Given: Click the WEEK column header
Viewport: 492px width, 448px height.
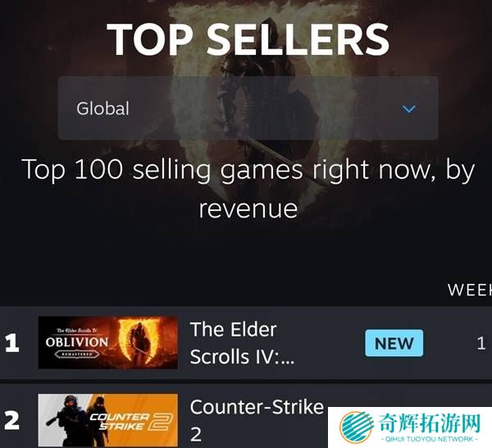Looking at the screenshot, I should (x=470, y=290).
